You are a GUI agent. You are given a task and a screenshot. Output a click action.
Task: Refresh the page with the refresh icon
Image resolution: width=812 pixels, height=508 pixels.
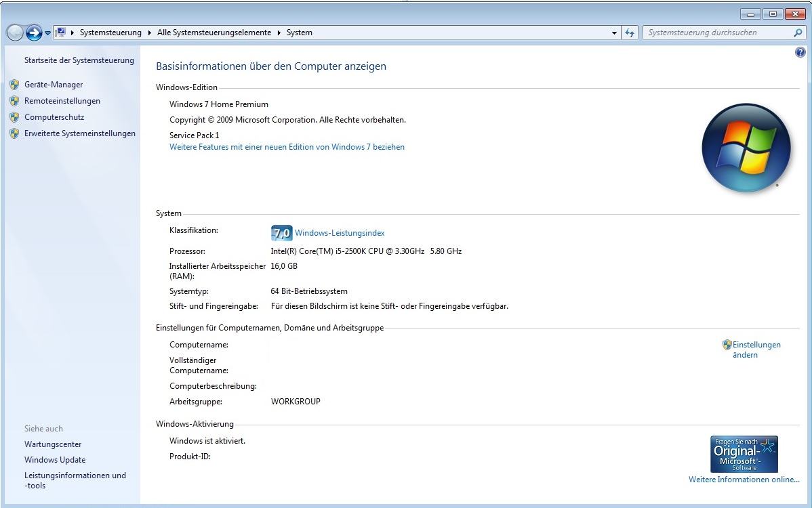pyautogui.click(x=630, y=33)
